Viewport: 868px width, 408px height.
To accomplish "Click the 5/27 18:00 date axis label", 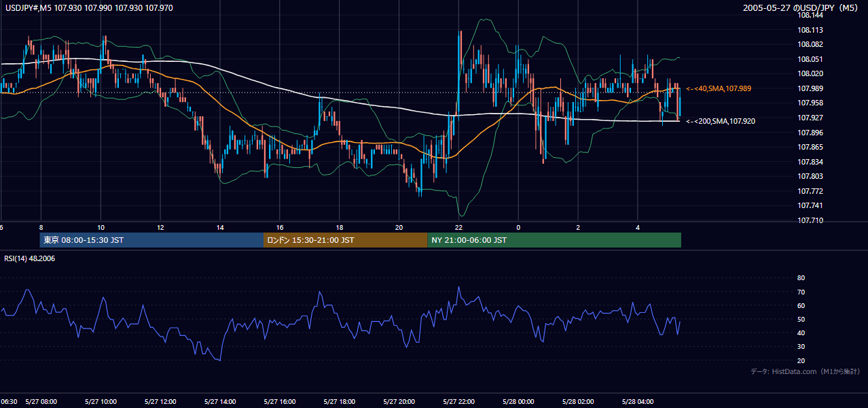I will coord(339,402).
